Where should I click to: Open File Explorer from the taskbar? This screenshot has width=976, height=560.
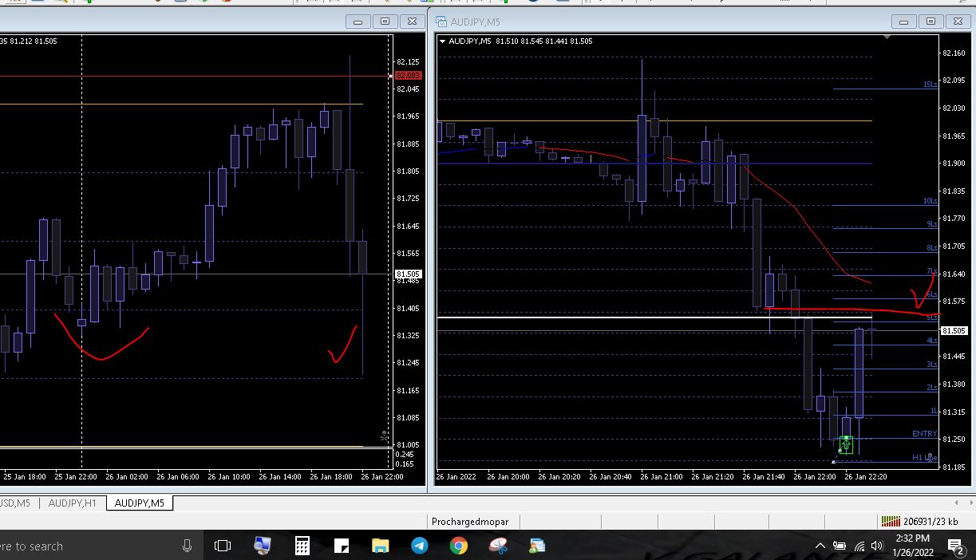[380, 546]
